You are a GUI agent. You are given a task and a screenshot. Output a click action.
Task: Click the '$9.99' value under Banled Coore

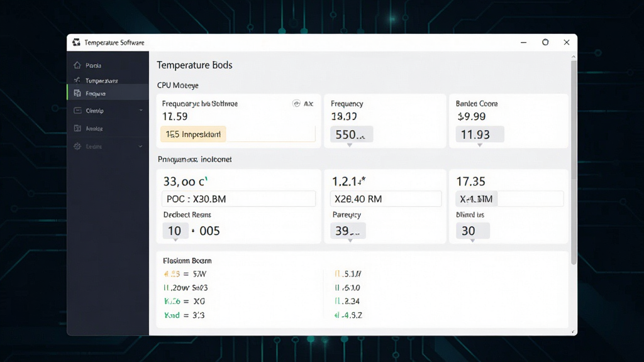[x=472, y=116]
